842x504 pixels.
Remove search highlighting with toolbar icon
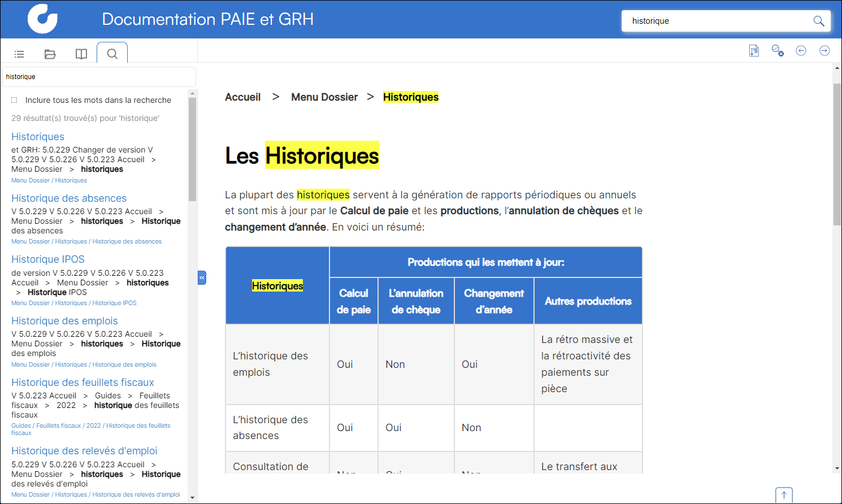pos(778,51)
